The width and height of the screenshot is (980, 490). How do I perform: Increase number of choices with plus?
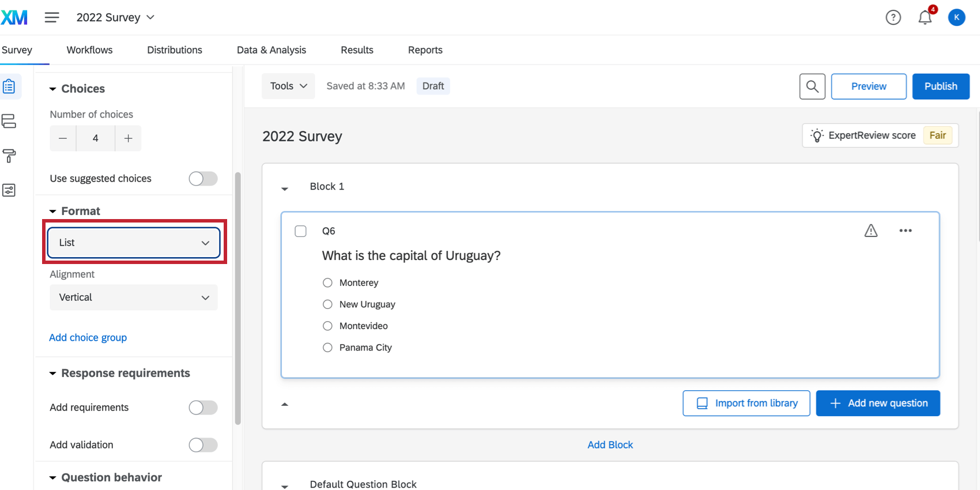click(128, 138)
